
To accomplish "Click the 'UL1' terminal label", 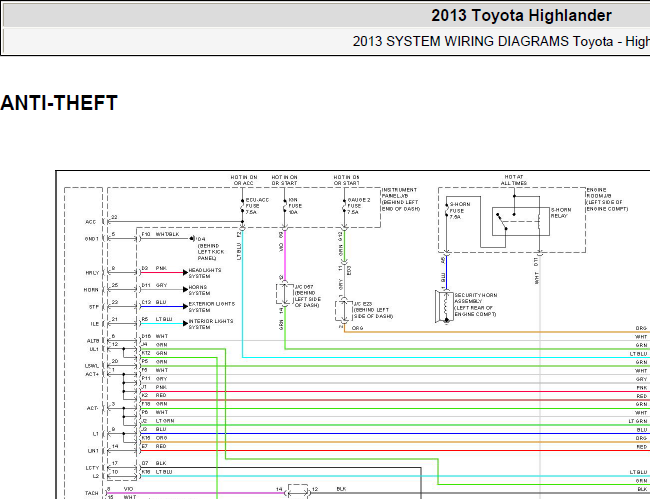I will [94, 349].
